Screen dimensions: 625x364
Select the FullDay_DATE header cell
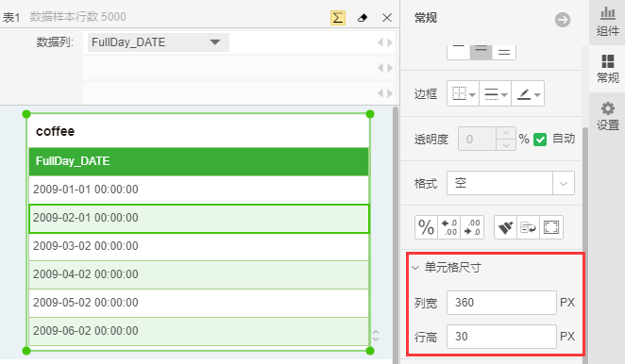coord(198,161)
